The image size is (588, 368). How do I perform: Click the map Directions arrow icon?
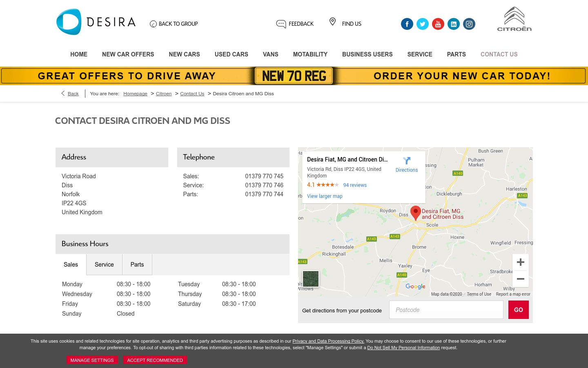tap(407, 161)
